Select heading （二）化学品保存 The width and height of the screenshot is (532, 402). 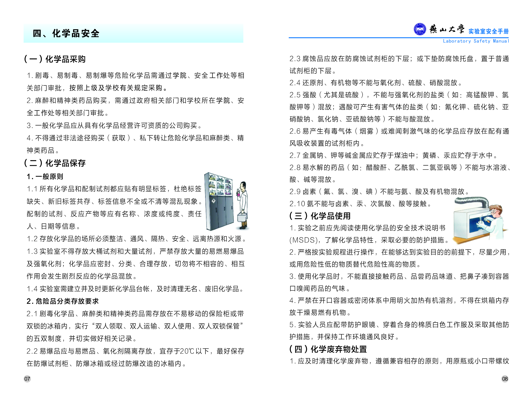point(55,163)
